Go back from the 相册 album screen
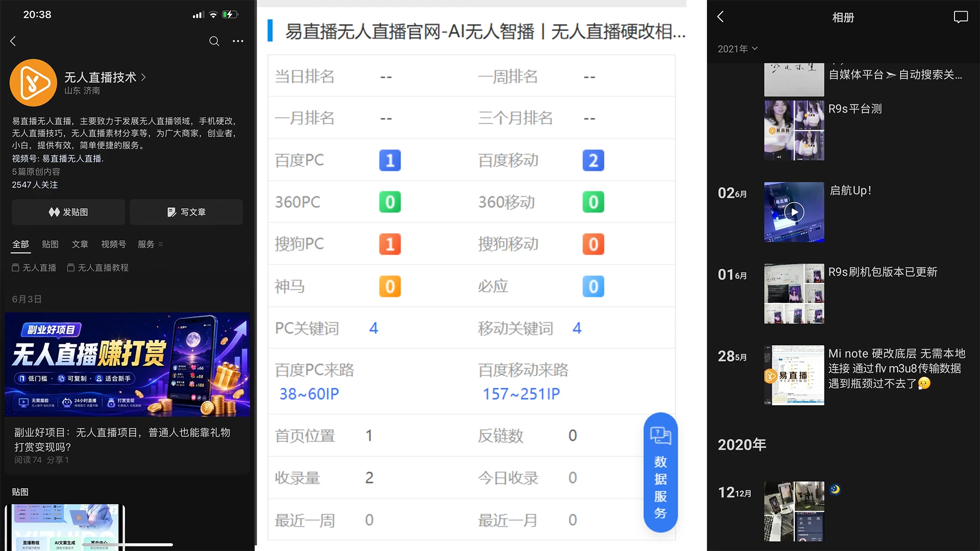 (720, 17)
